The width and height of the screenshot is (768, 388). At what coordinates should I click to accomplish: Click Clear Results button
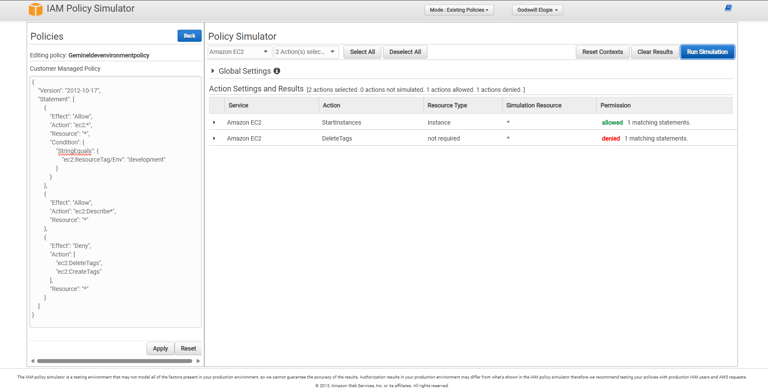655,52
